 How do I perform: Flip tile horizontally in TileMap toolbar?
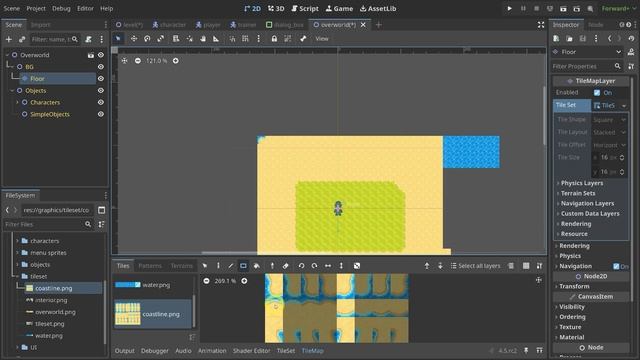coord(328,266)
